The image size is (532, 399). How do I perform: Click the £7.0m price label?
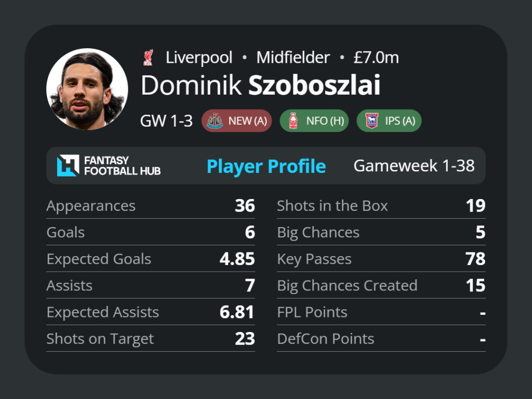[x=376, y=57]
